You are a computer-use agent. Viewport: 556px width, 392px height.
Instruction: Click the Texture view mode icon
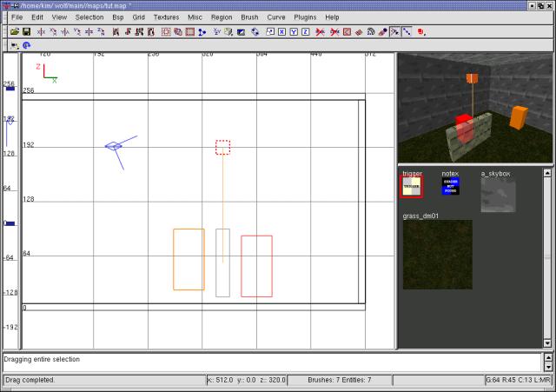[x=228, y=32]
